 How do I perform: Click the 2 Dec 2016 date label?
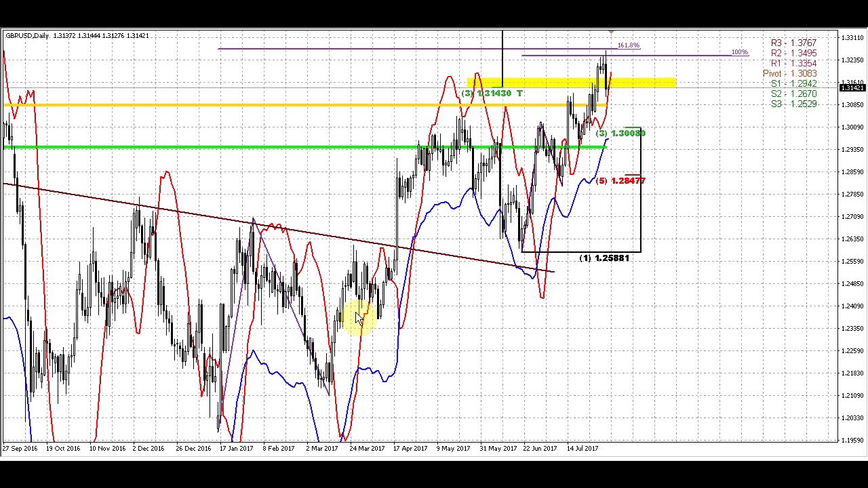coord(149,449)
